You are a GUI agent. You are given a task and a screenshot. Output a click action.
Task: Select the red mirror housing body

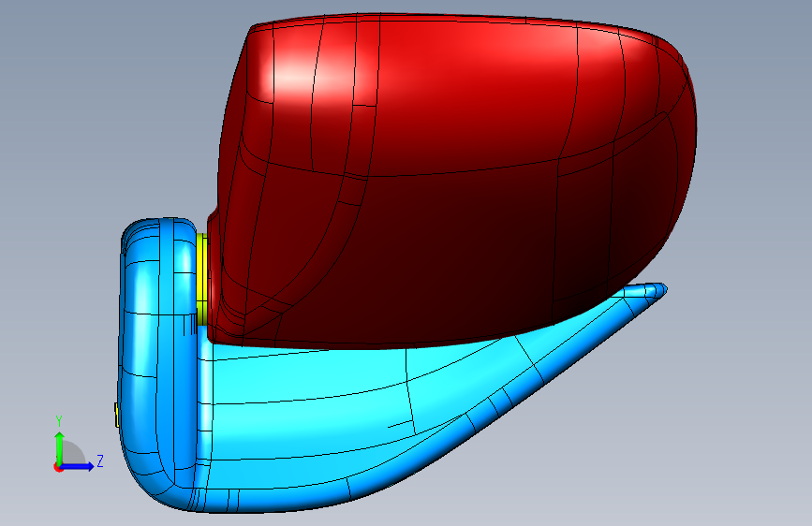click(x=450, y=182)
